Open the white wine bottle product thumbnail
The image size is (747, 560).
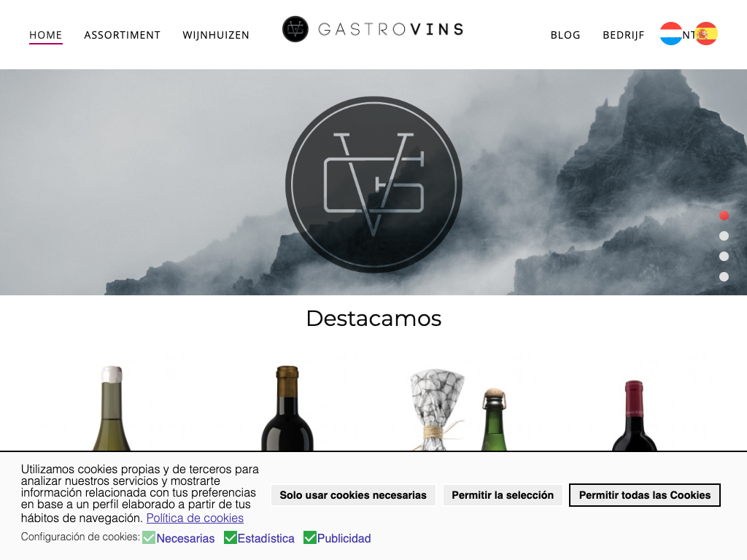coord(112,408)
